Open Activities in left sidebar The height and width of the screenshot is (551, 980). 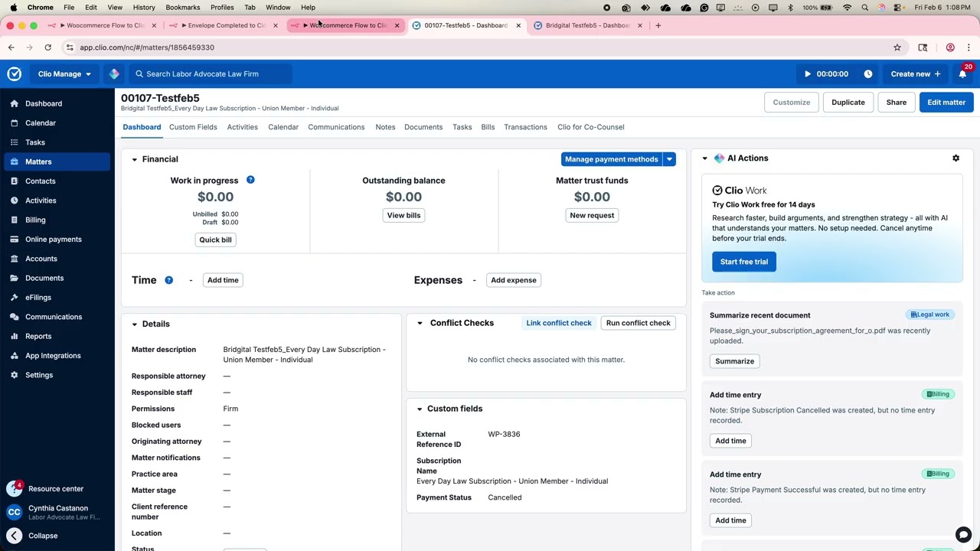(x=41, y=201)
